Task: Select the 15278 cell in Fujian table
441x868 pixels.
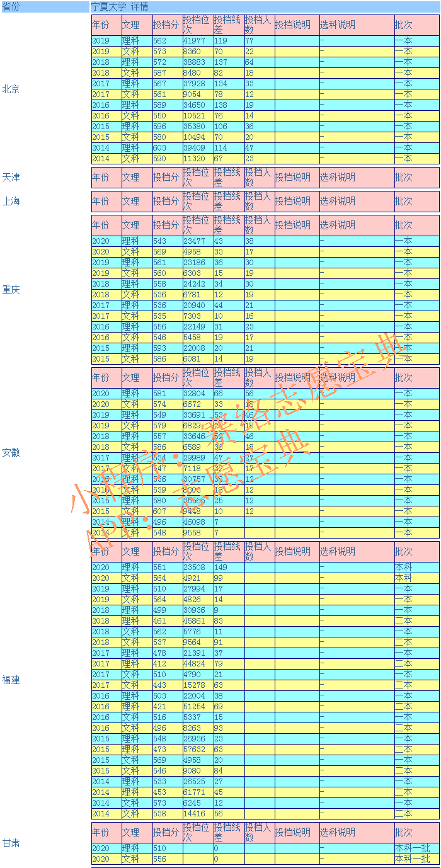Action: [198, 685]
